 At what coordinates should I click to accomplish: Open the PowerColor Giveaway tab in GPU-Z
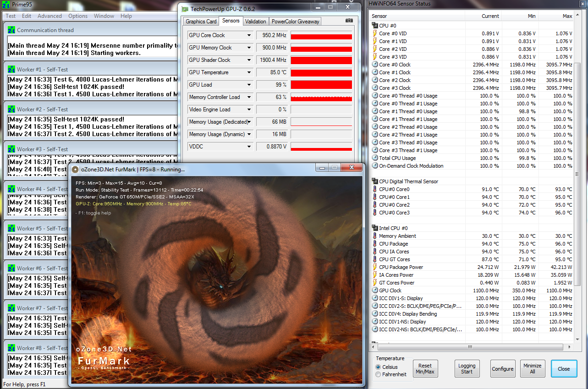point(295,22)
